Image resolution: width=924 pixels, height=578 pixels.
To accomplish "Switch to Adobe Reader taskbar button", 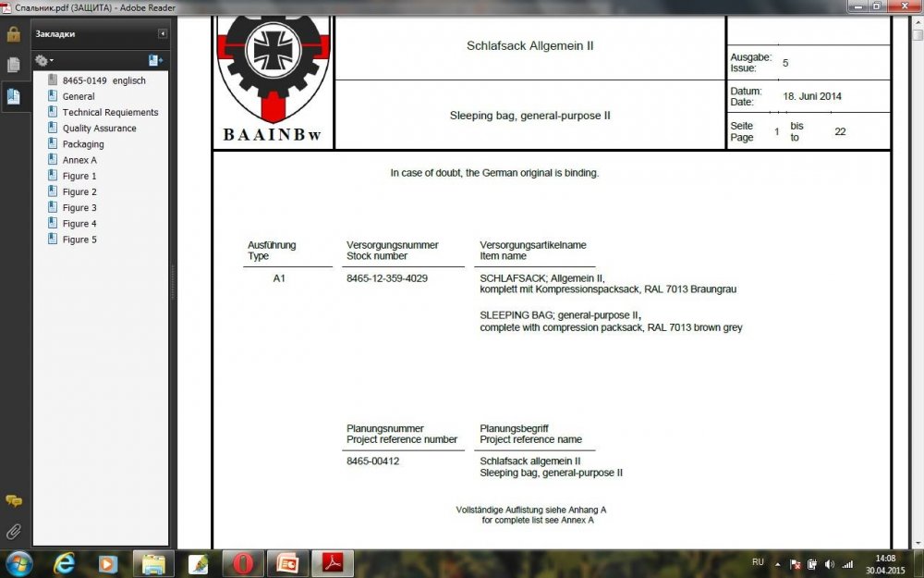I will point(333,564).
